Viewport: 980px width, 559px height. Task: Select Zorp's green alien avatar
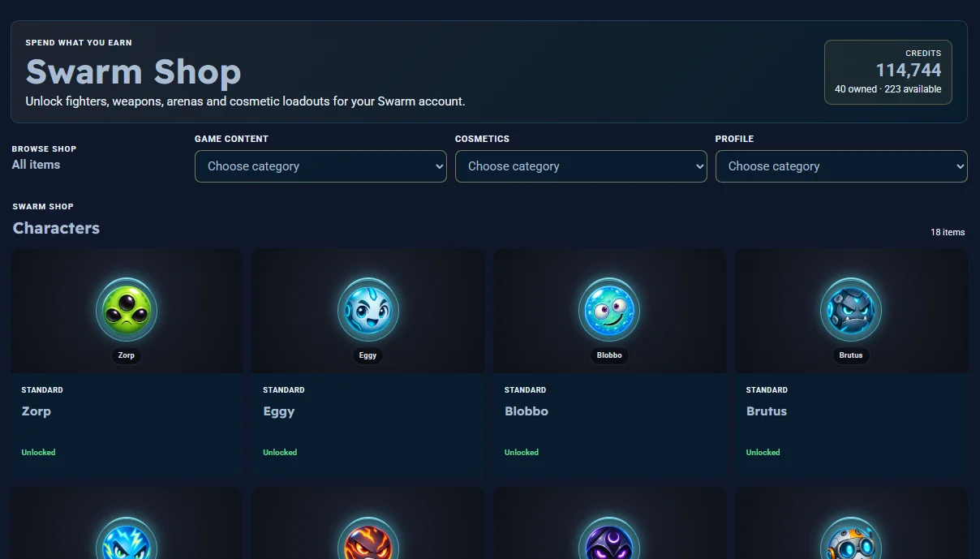(127, 309)
